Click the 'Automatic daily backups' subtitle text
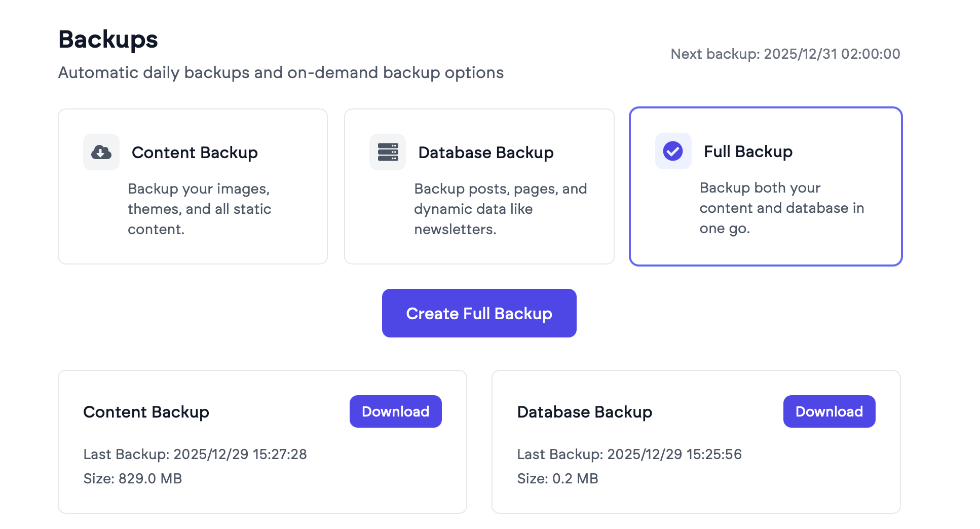 (x=281, y=72)
